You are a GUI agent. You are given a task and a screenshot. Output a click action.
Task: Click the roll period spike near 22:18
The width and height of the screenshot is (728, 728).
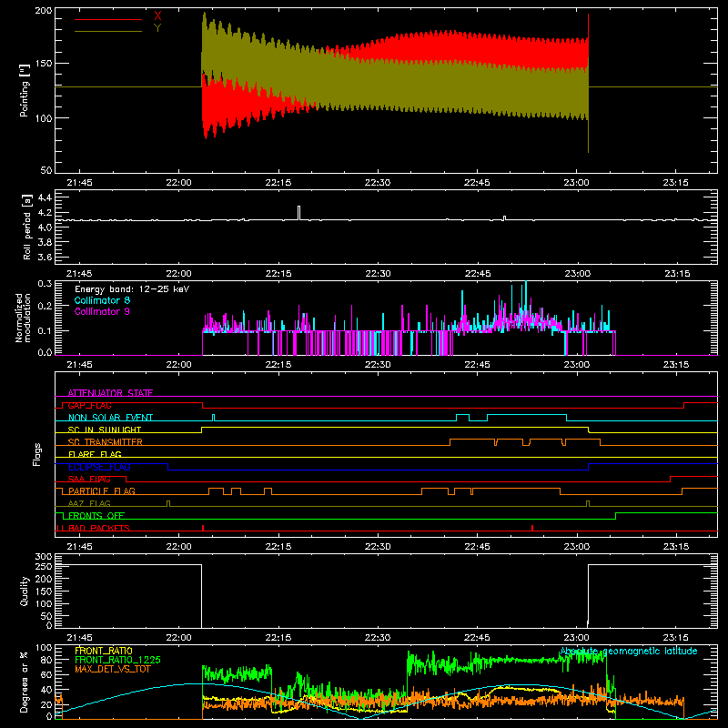[x=299, y=213]
